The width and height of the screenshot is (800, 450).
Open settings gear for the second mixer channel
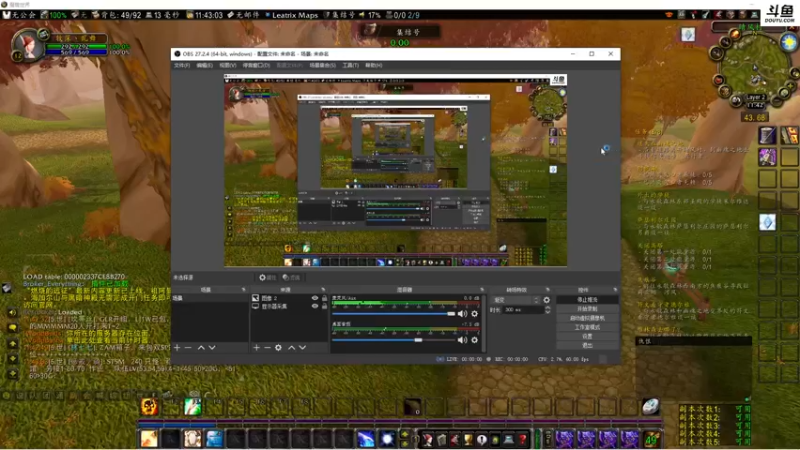[x=474, y=340]
